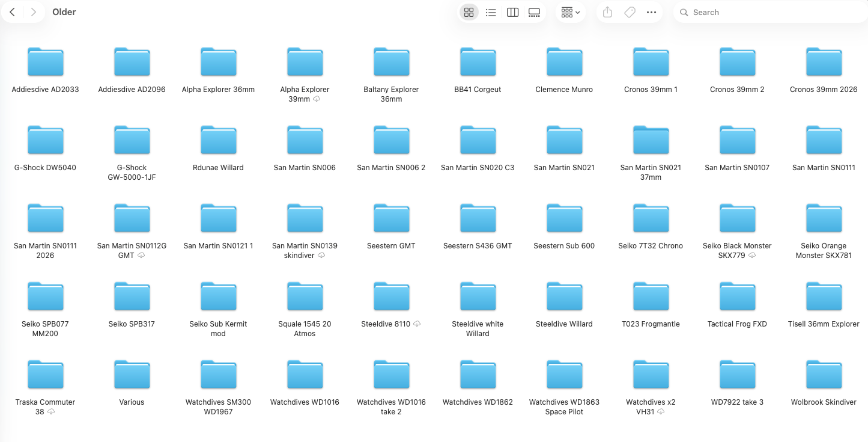
Task: Click the Older window title
Action: coord(64,12)
